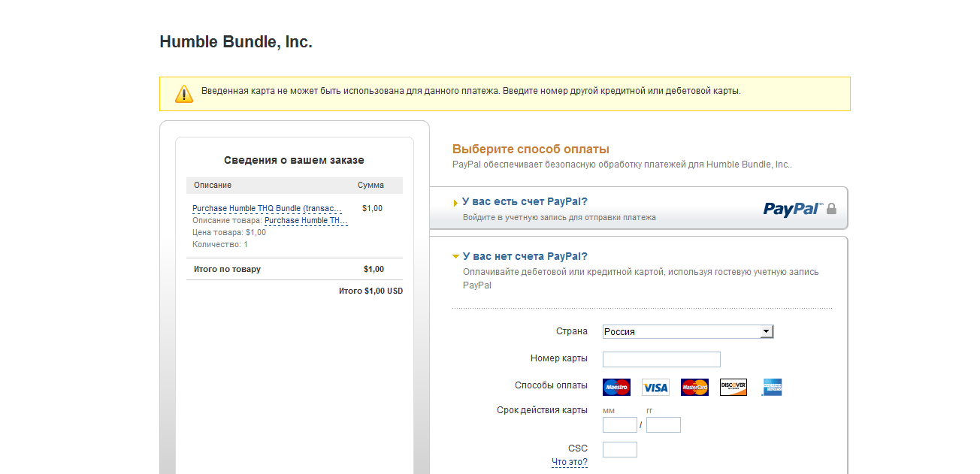The image size is (980, 474).
Task: Click the Discover card icon
Action: tap(733, 387)
